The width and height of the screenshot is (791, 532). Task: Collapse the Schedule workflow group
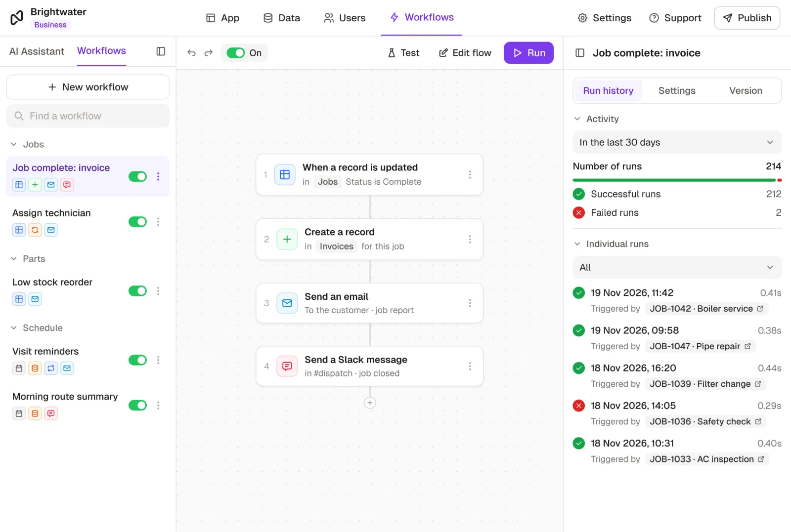point(14,328)
